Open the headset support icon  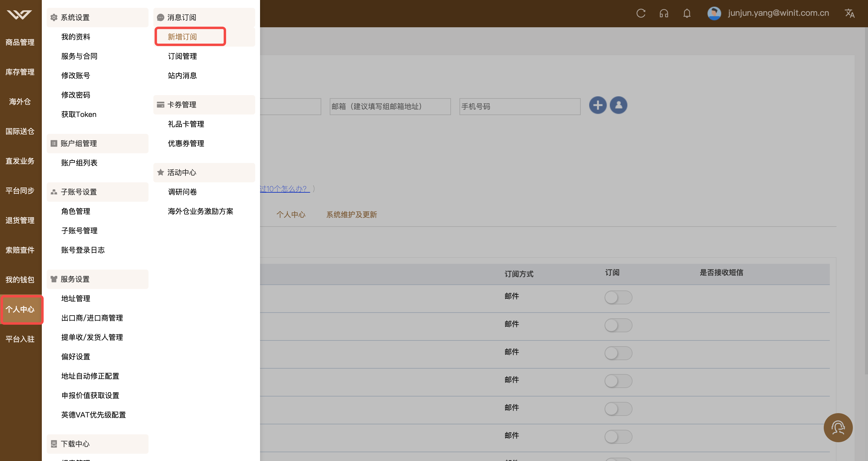pyautogui.click(x=664, y=13)
